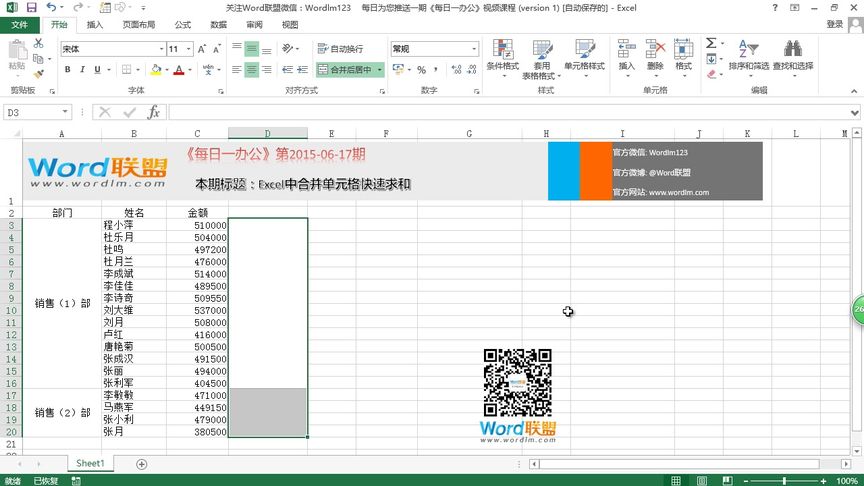
Task: Delete cells with the 删除 icon
Action: coord(655,57)
